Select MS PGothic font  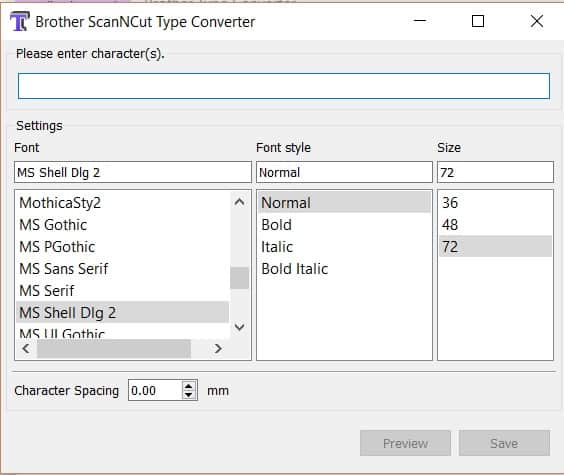pyautogui.click(x=122, y=247)
